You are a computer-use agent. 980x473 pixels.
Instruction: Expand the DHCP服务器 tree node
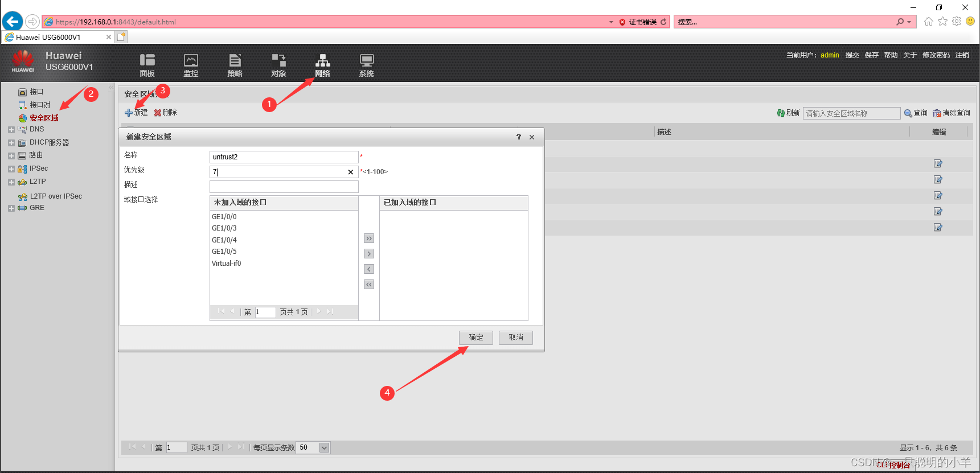pyautogui.click(x=11, y=143)
